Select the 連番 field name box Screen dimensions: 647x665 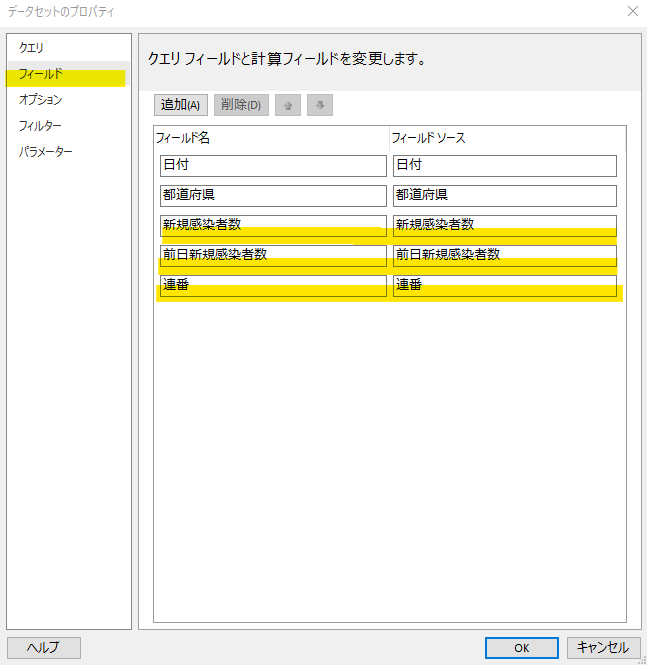[273, 286]
